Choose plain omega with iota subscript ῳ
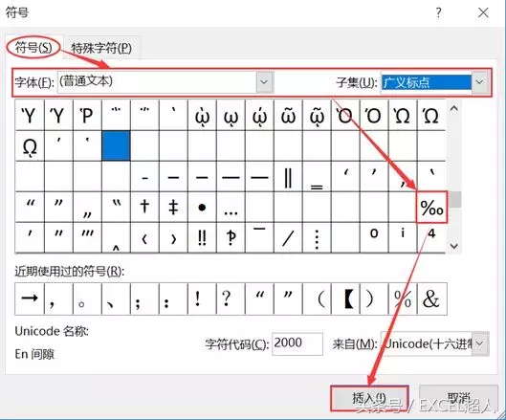 click(x=231, y=115)
